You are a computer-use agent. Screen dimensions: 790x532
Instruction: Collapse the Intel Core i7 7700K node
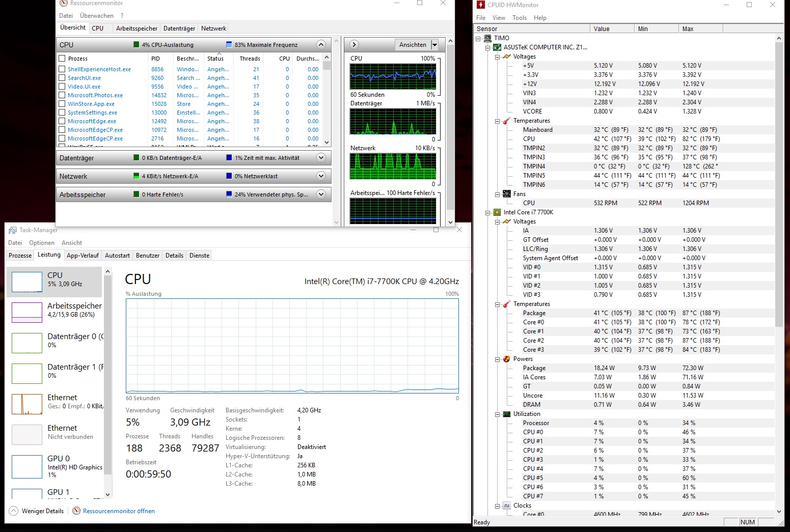pos(488,212)
